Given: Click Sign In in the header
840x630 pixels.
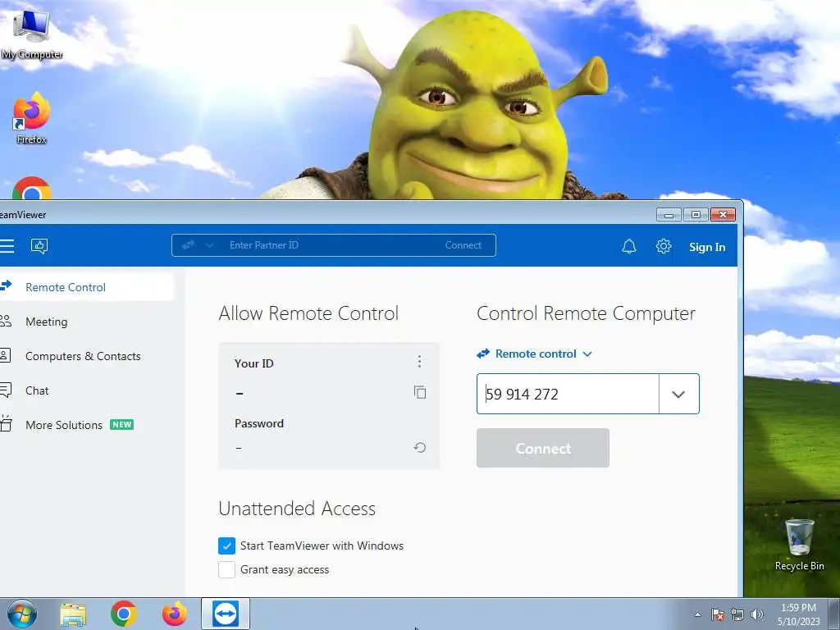Looking at the screenshot, I should coord(707,247).
